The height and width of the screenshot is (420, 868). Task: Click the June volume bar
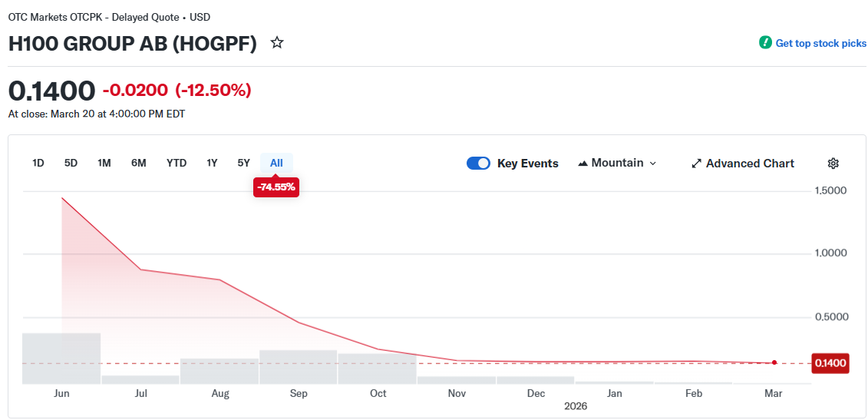61,358
